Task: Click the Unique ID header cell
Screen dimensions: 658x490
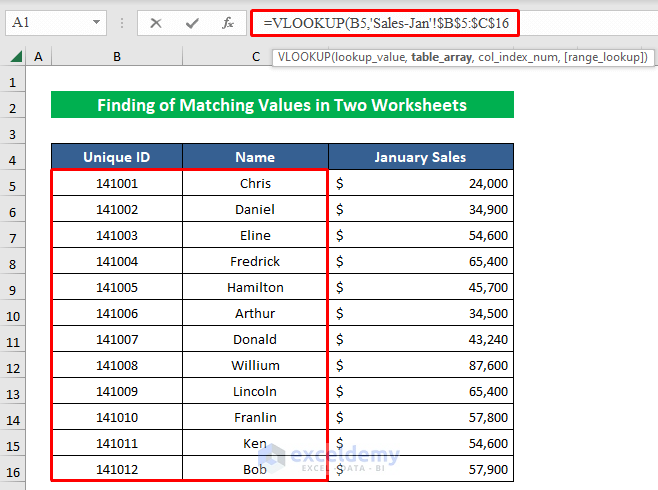Action: (116, 157)
